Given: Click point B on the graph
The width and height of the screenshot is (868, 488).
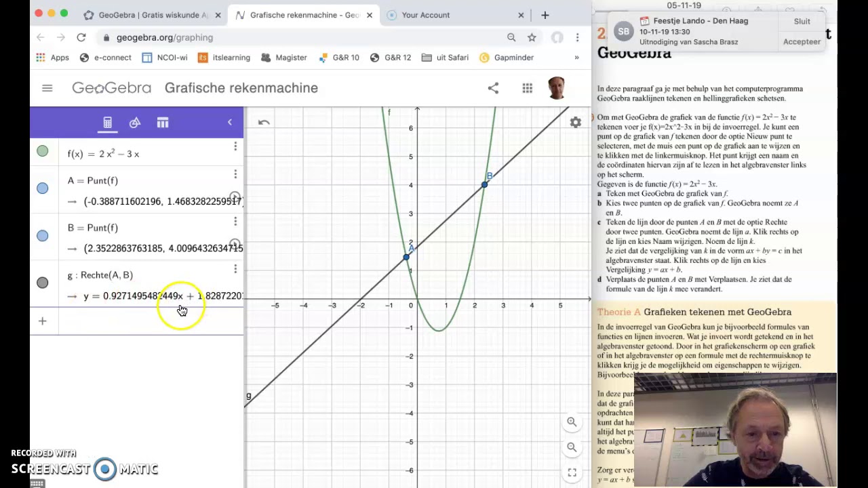Looking at the screenshot, I should pos(484,184).
